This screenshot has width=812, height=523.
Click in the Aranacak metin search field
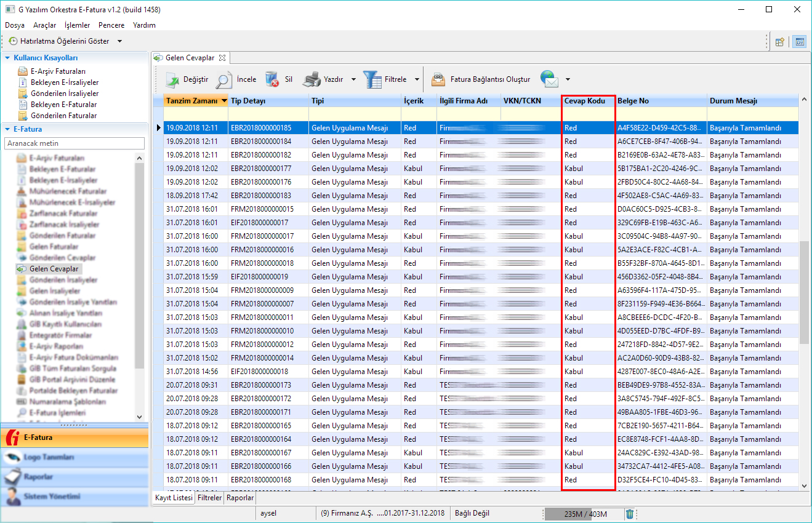coord(74,143)
